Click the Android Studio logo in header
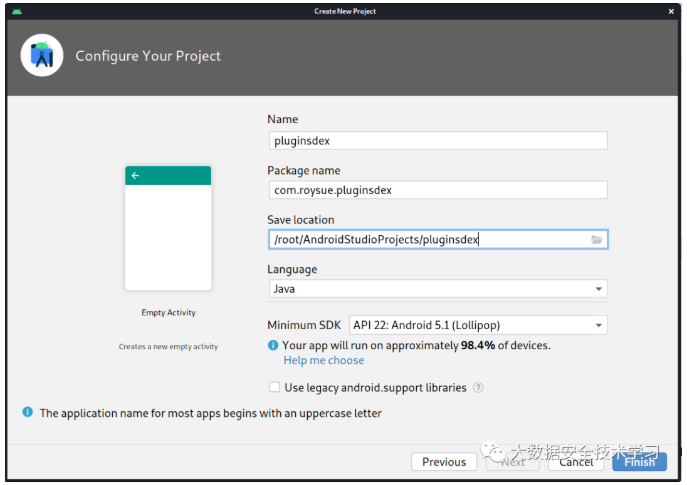 [42, 56]
